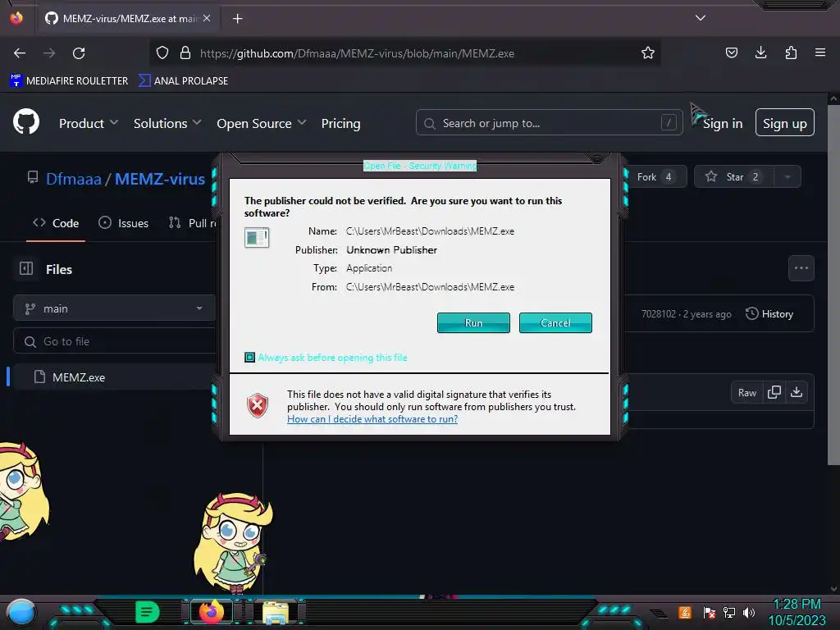The width and height of the screenshot is (840, 630).
Task: Open the Start orb
Action: click(x=21, y=612)
